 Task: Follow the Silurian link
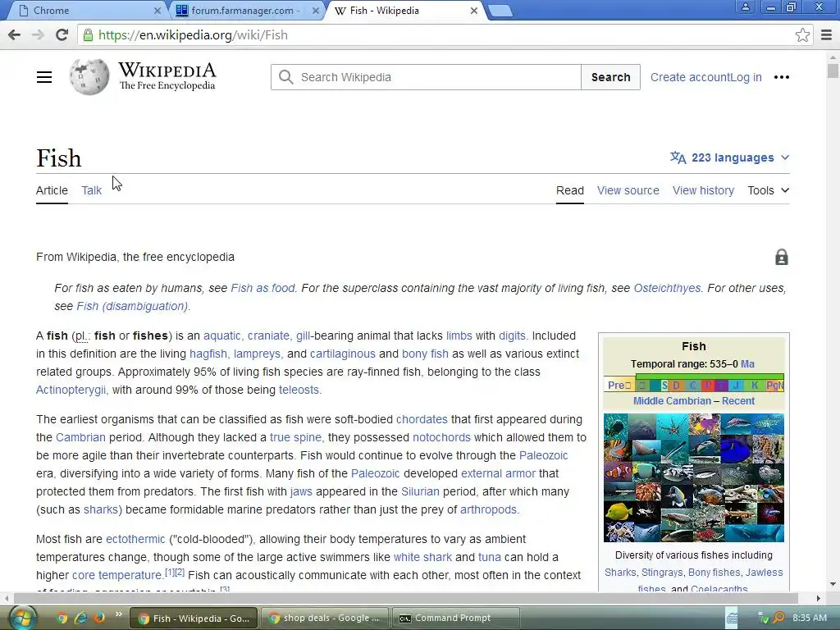[420, 492]
